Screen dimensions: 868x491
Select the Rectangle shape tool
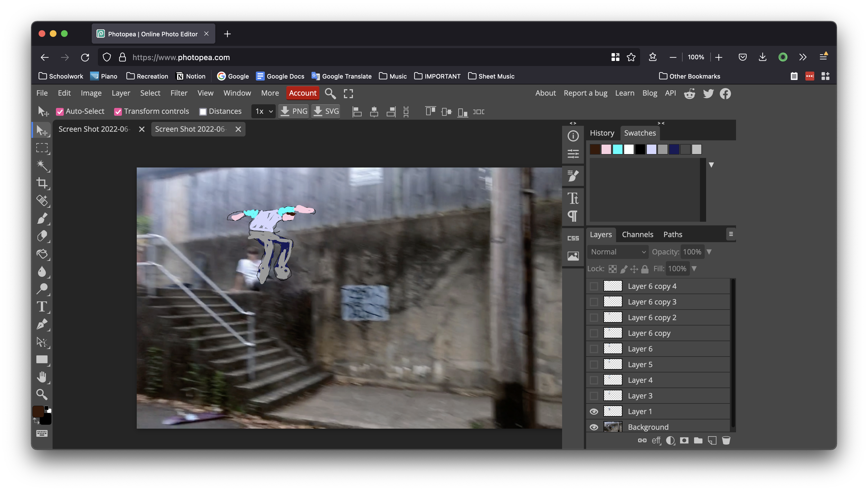(x=42, y=360)
